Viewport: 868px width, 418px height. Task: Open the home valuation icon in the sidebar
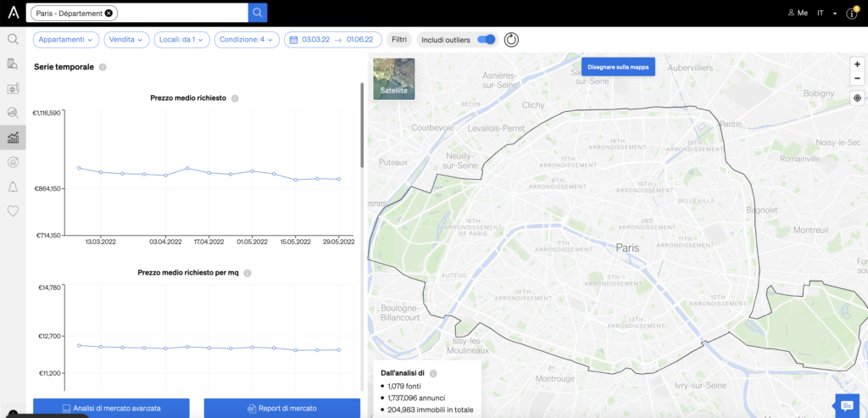pos(13,162)
